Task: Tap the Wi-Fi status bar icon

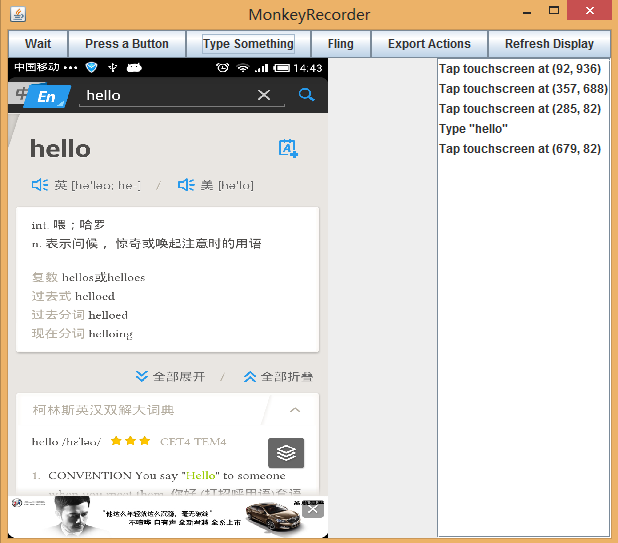Action: (x=242, y=68)
